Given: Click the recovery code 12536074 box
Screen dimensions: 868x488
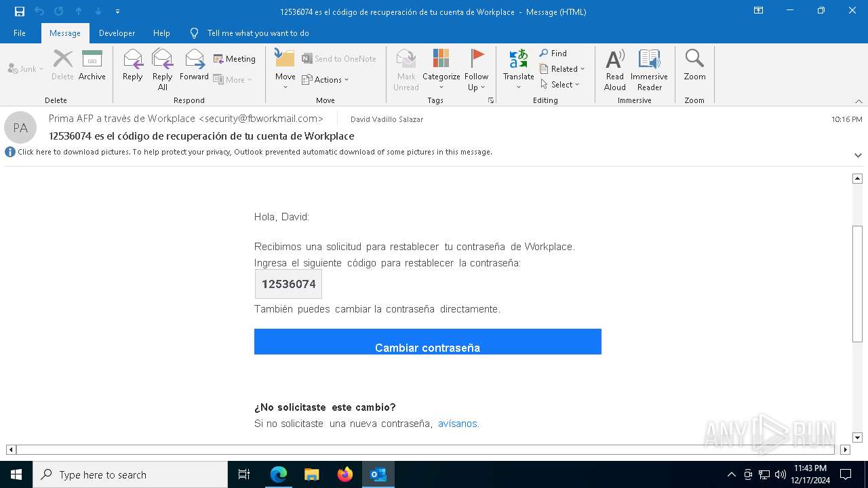Looking at the screenshot, I should pos(288,284).
